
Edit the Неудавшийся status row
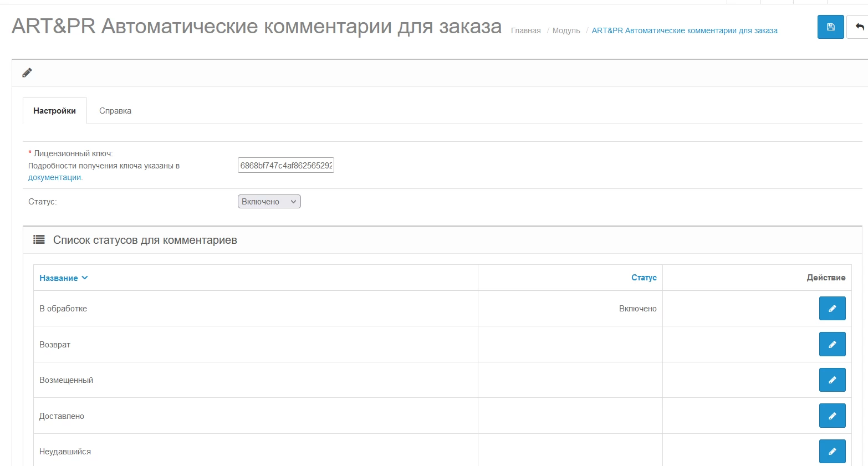click(x=832, y=452)
